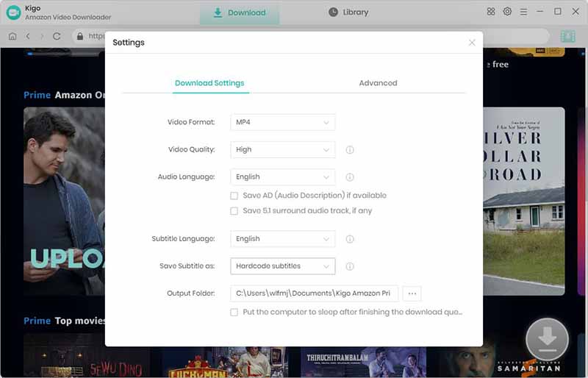
Task: Open the Silver Dollar Road poster
Action: pos(524,202)
